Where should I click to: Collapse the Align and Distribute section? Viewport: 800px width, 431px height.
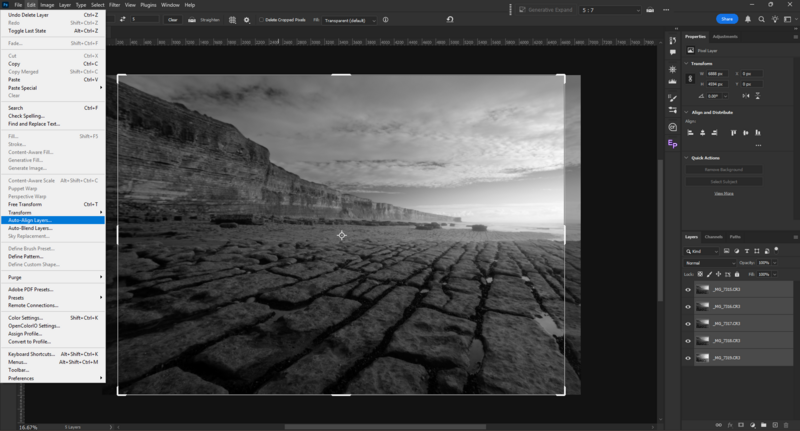[x=686, y=112]
